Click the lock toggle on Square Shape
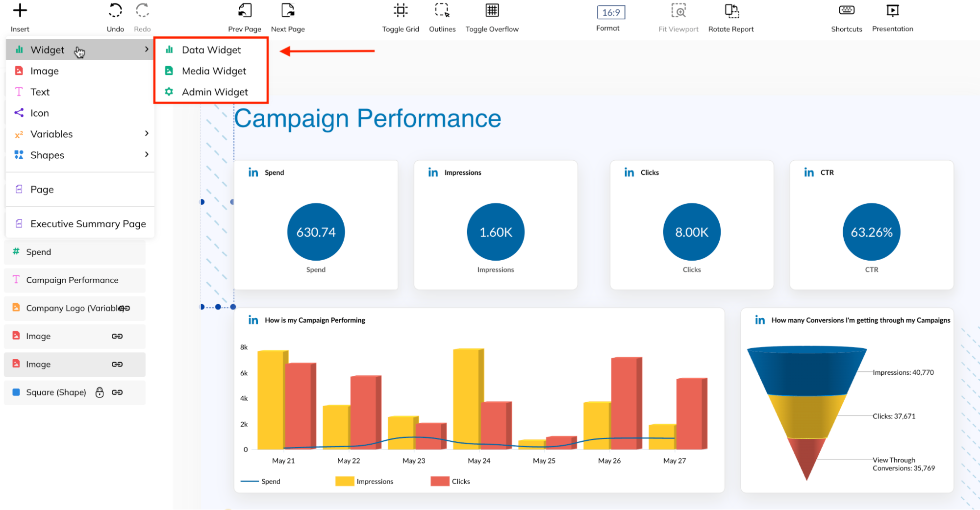The height and width of the screenshot is (510, 980). 100,392
